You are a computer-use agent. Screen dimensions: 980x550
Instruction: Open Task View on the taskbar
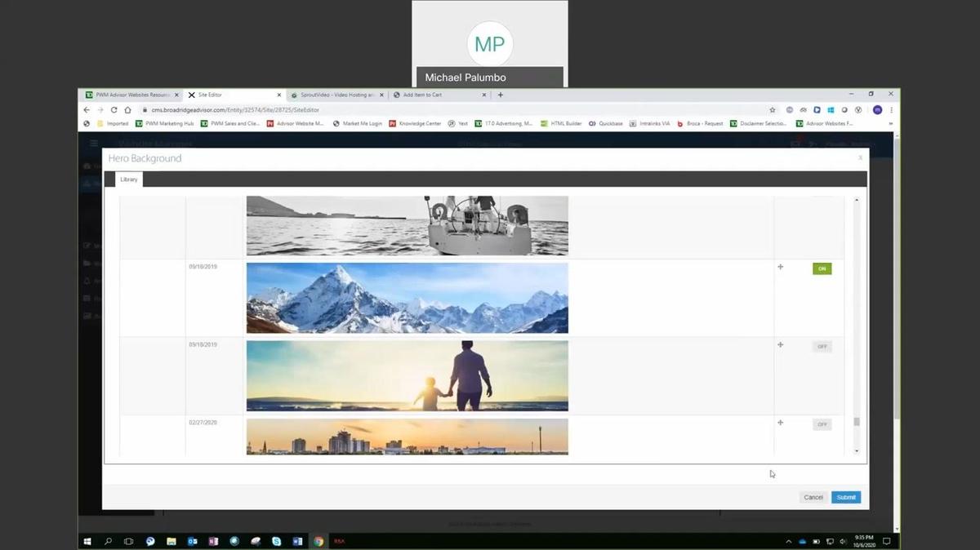pyautogui.click(x=128, y=541)
